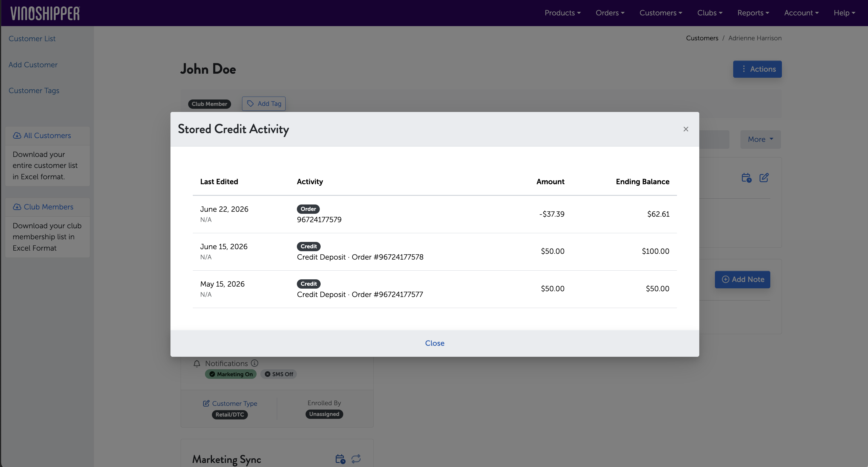Close the Stored Credit Activity dialog with X
Image resolution: width=868 pixels, height=467 pixels.
[x=686, y=129]
